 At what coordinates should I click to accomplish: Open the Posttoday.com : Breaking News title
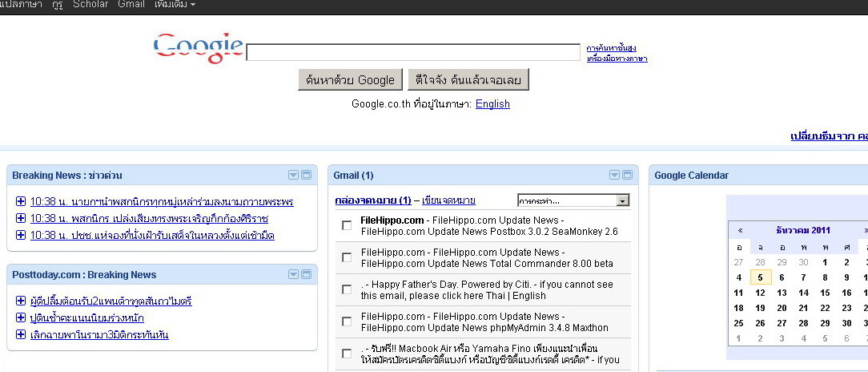click(x=84, y=274)
